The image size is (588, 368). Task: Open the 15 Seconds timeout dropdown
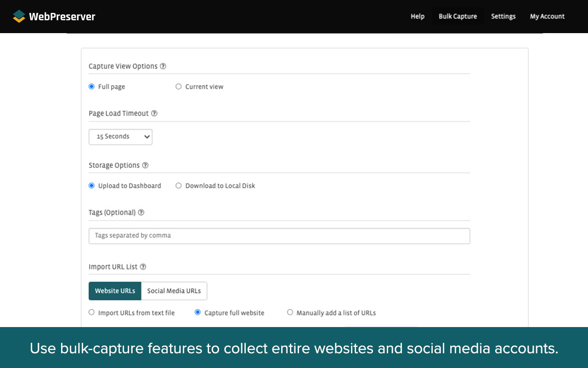[120, 137]
